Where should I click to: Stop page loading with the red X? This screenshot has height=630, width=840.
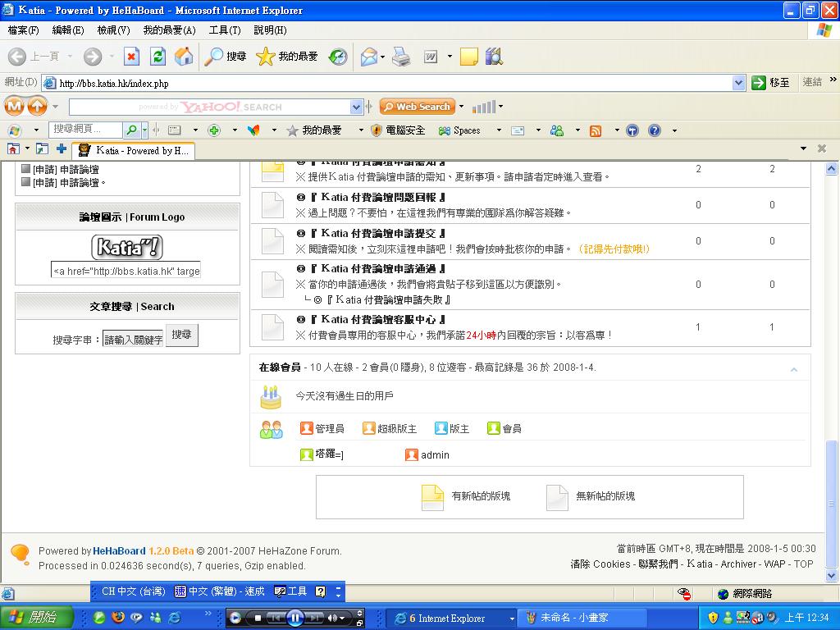[131, 57]
